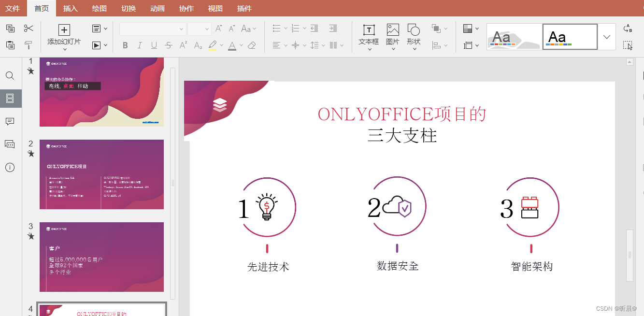This screenshot has width=644, height=316.
Task: Open the font name combo box
Action: tap(153, 29)
